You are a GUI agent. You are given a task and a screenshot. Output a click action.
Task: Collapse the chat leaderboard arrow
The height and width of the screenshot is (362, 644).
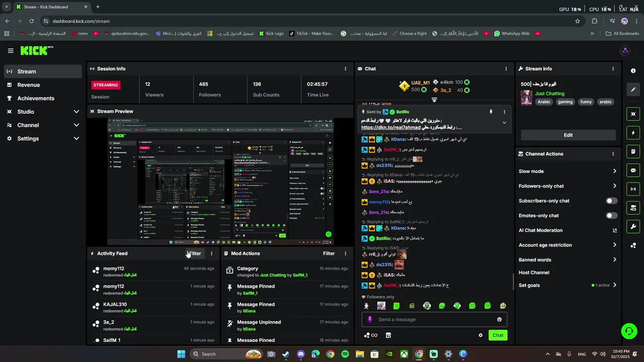pos(434,100)
